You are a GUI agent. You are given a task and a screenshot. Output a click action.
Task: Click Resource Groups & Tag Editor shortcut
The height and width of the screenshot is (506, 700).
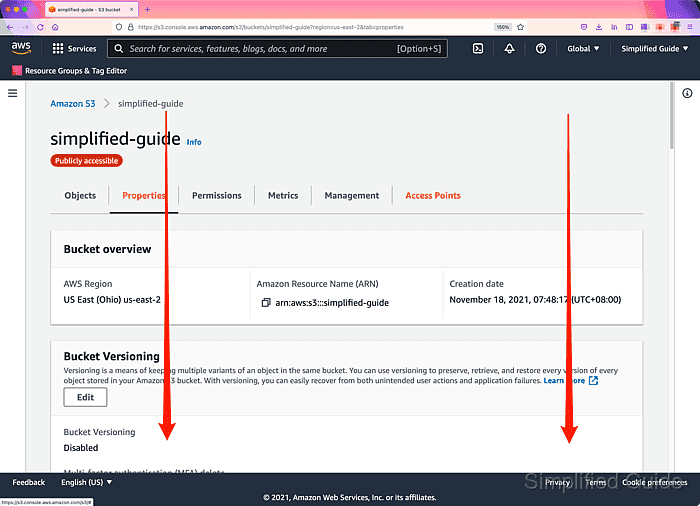click(76, 71)
